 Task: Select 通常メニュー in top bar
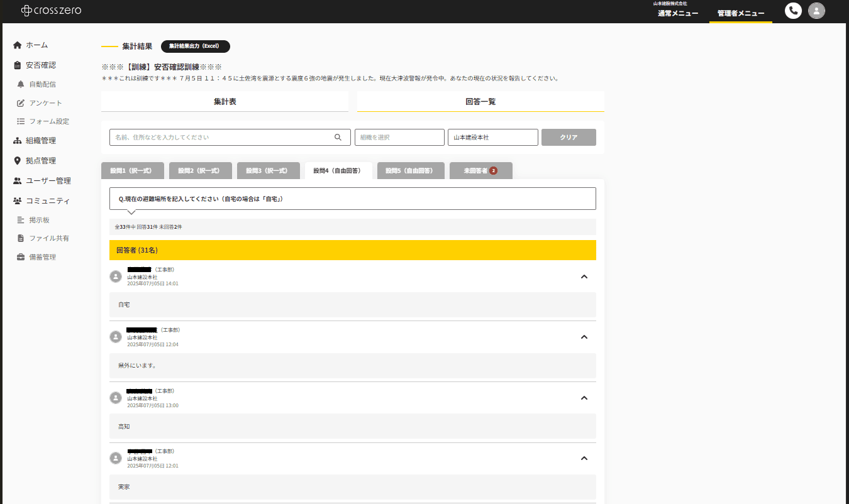677,13
